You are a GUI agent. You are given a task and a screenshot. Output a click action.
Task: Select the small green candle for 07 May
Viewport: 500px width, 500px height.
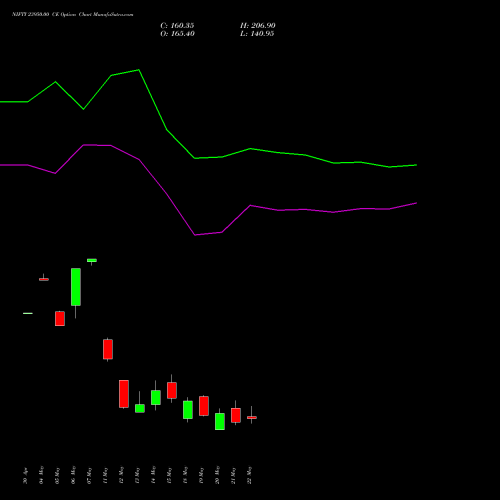92,260
